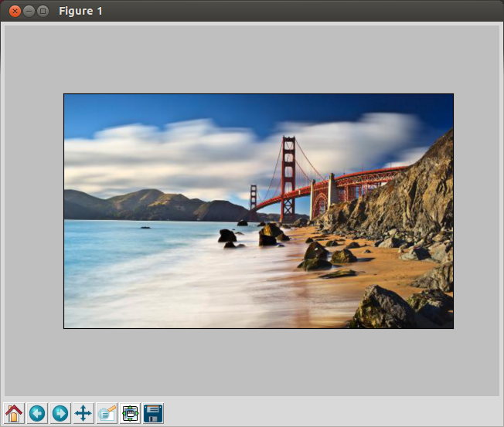The height and width of the screenshot is (427, 504).
Task: Click the large rock in bottom-right foreground
Action: [383, 309]
